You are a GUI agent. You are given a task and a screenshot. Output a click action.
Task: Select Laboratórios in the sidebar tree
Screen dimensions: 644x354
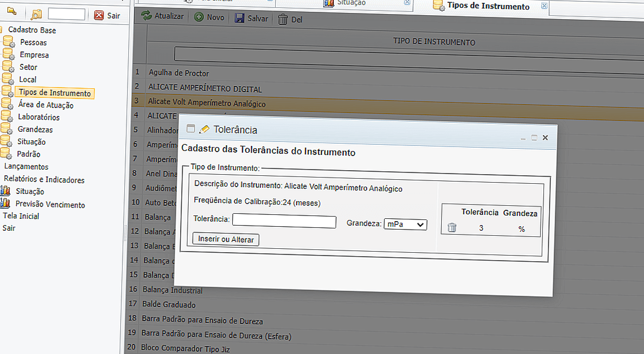(38, 117)
